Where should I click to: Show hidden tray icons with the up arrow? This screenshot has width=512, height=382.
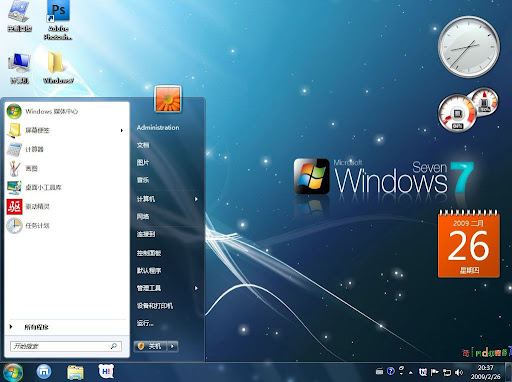[411, 372]
